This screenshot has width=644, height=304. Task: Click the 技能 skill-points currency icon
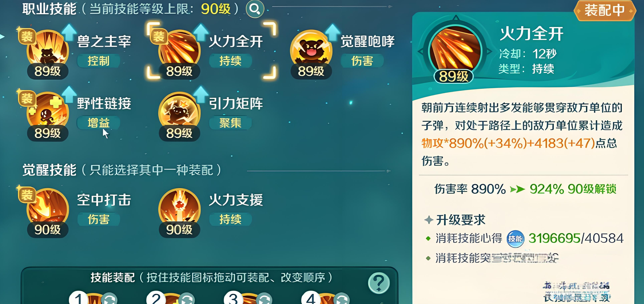[515, 239]
